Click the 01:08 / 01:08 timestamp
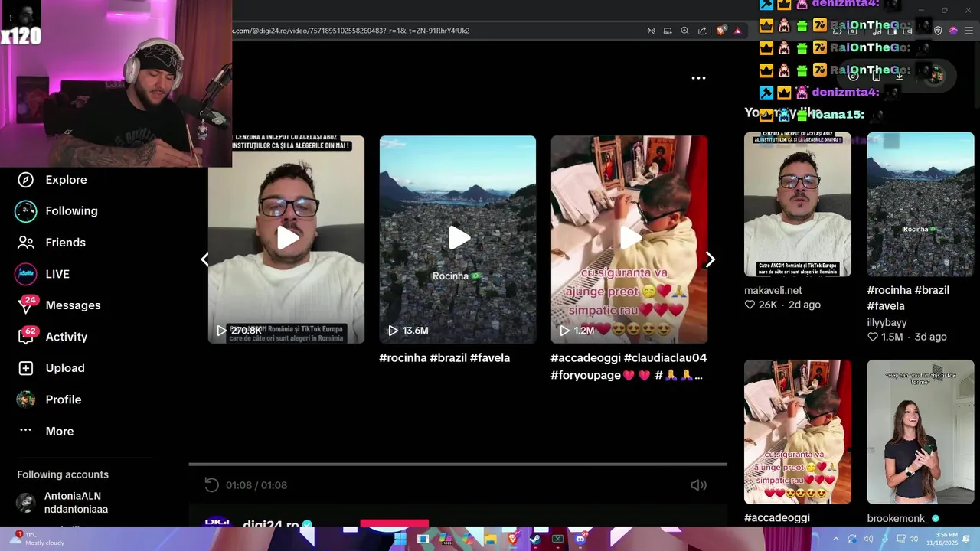Image resolution: width=980 pixels, height=551 pixels. (x=256, y=485)
